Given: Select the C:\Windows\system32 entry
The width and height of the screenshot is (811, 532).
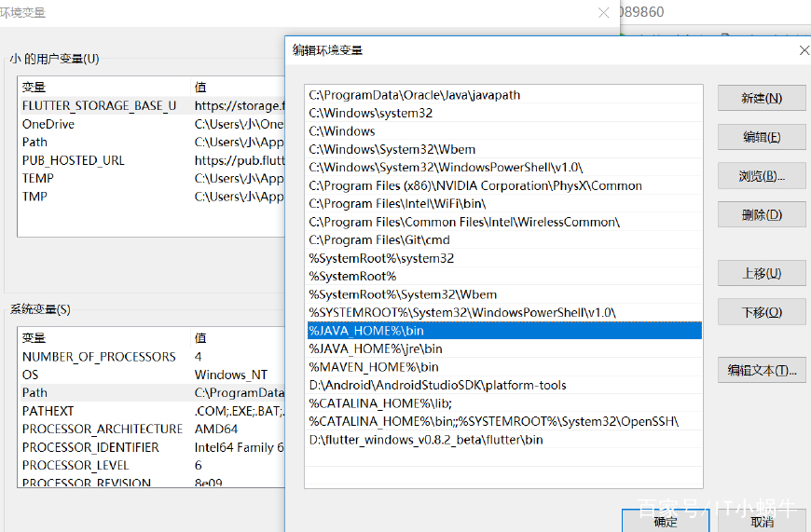Looking at the screenshot, I should (504, 114).
